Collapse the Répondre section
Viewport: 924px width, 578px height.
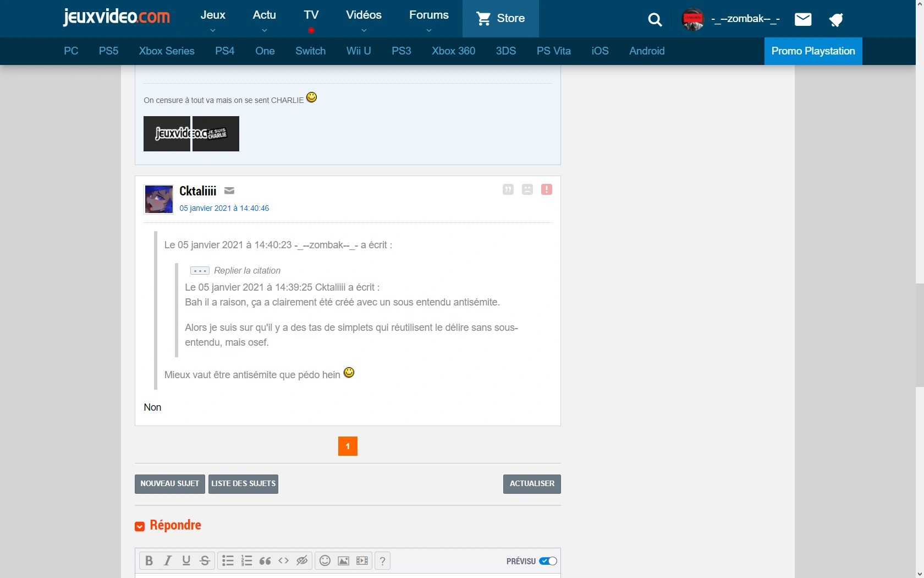tap(140, 527)
